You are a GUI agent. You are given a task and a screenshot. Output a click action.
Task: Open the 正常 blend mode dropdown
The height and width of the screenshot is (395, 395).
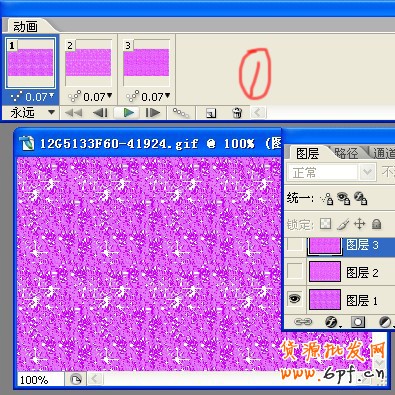332,172
